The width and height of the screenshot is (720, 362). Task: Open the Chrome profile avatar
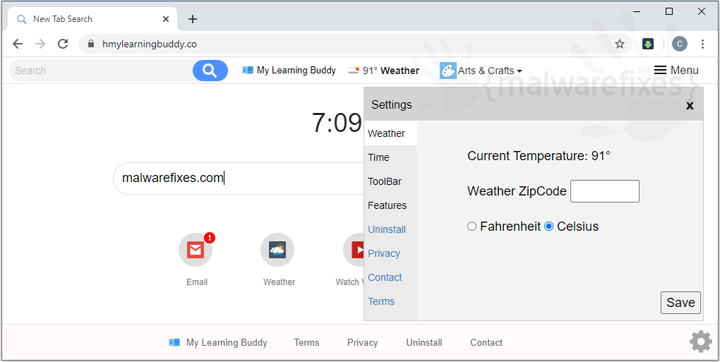coord(680,44)
